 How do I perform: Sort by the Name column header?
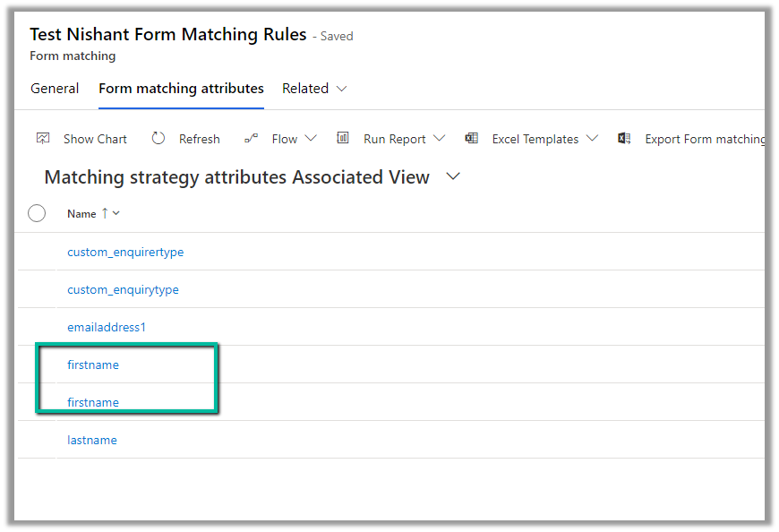point(81,214)
